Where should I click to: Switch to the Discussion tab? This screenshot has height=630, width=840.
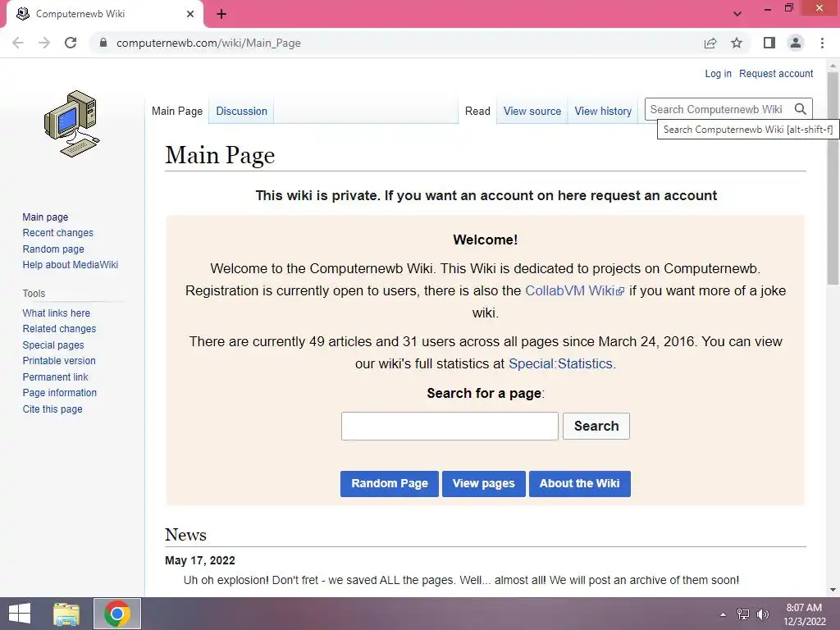tap(242, 111)
